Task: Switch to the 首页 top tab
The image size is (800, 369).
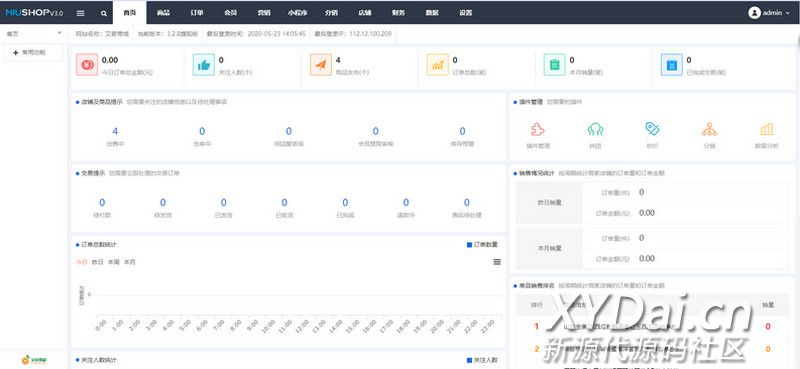Action: tap(130, 13)
